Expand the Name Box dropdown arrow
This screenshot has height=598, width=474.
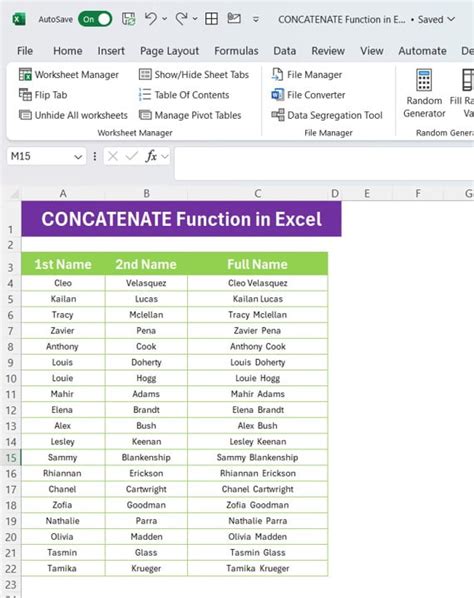pyautogui.click(x=78, y=157)
